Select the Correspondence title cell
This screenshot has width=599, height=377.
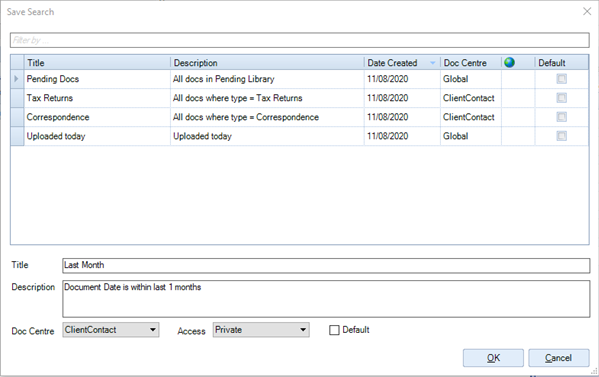[97, 117]
